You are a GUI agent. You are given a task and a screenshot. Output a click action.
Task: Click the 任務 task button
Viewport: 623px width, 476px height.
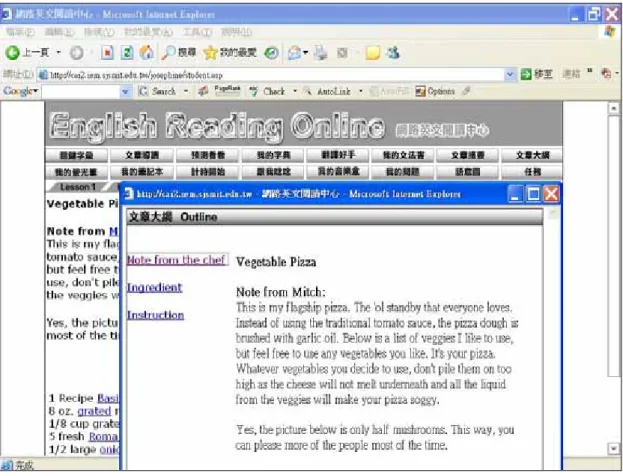coord(532,172)
